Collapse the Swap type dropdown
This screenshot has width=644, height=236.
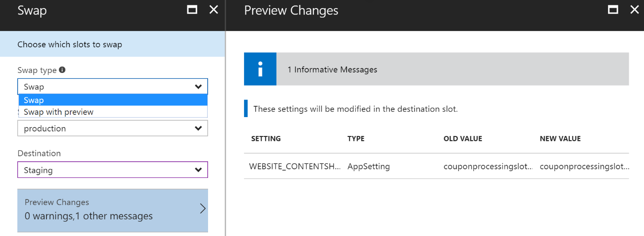198,86
